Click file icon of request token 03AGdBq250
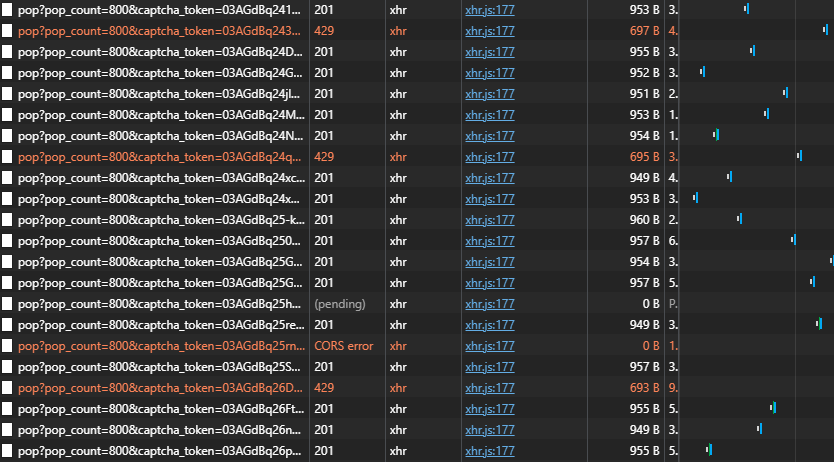This screenshot has width=834, height=462. (7, 241)
